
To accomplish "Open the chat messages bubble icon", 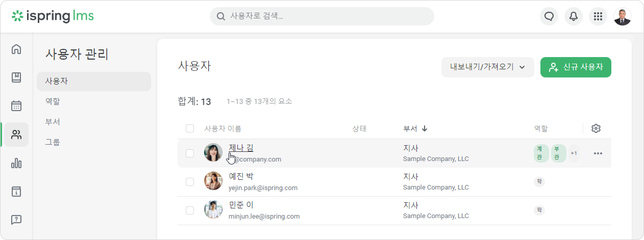I will click(549, 17).
